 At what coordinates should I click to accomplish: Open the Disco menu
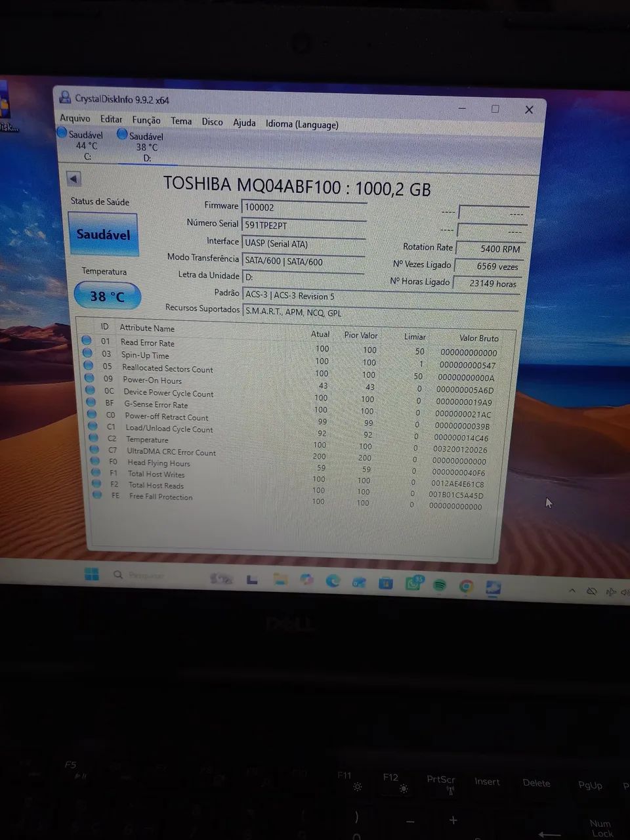pyautogui.click(x=212, y=121)
